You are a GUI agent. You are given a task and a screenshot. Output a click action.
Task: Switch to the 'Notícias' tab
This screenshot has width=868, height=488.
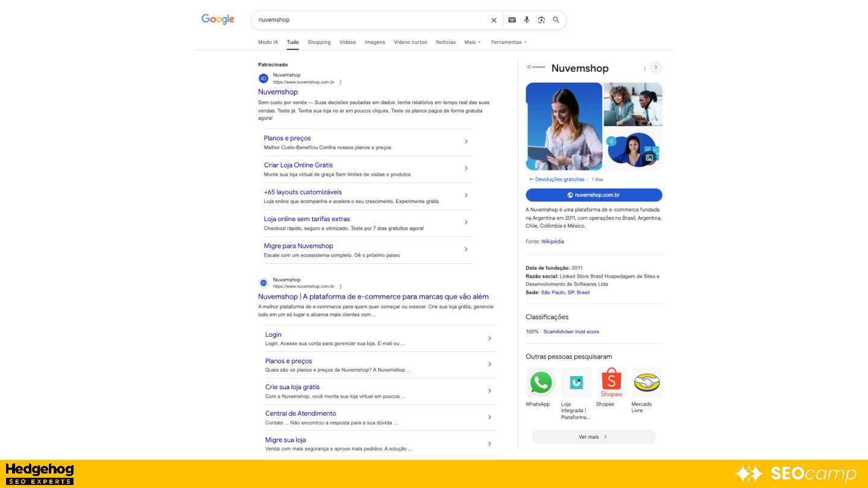click(446, 42)
